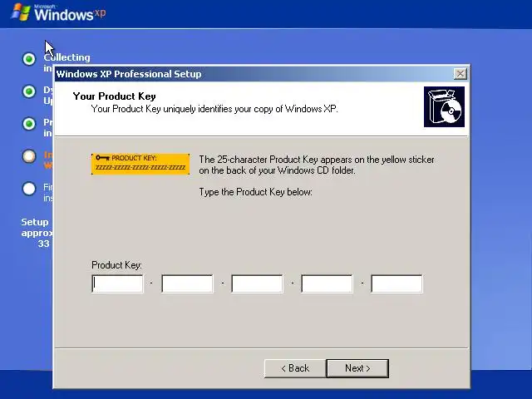Click the second green step indicator

(x=29, y=91)
